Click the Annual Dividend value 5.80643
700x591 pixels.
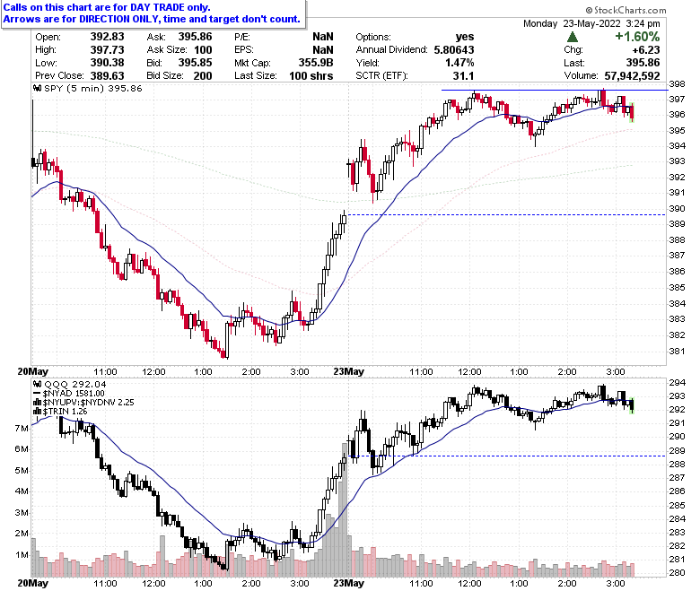[x=454, y=50]
